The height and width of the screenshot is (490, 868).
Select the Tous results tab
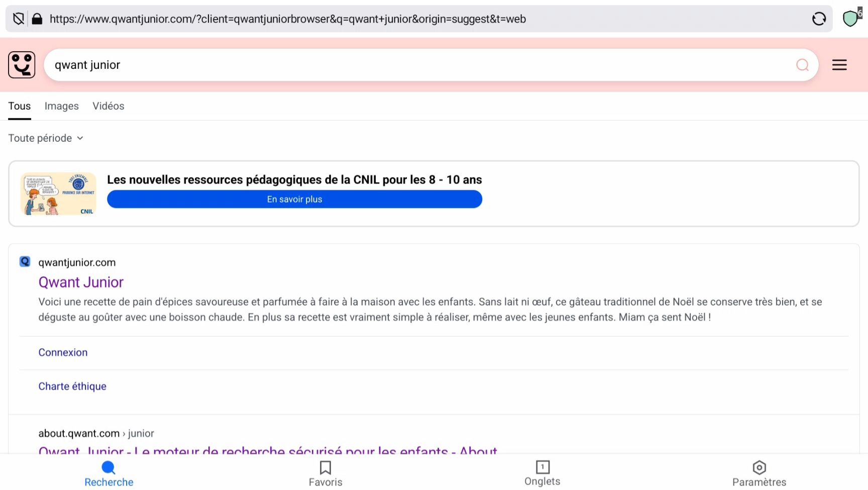(20, 106)
